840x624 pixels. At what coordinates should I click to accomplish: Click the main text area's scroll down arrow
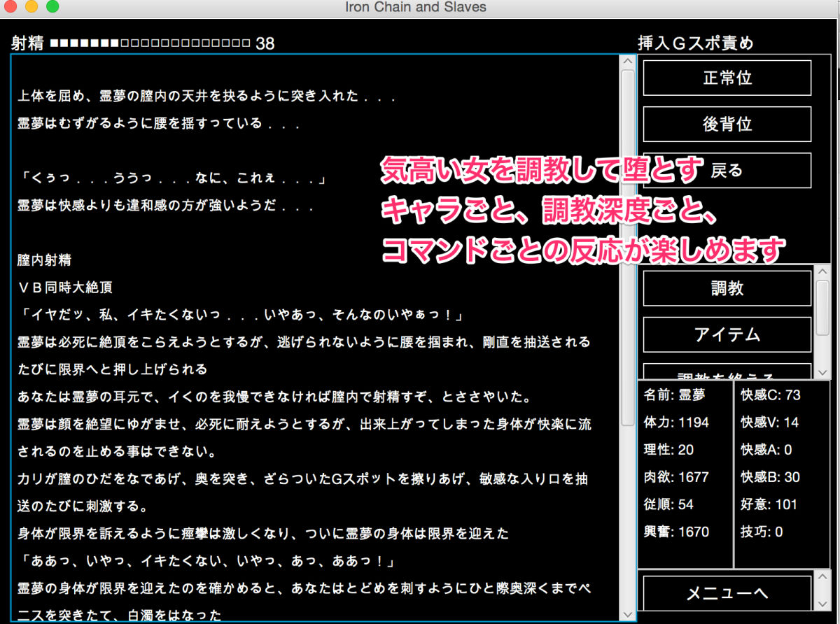pos(627,614)
